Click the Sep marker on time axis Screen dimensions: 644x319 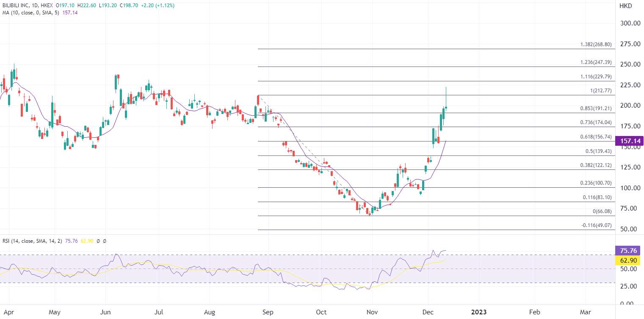click(268, 312)
